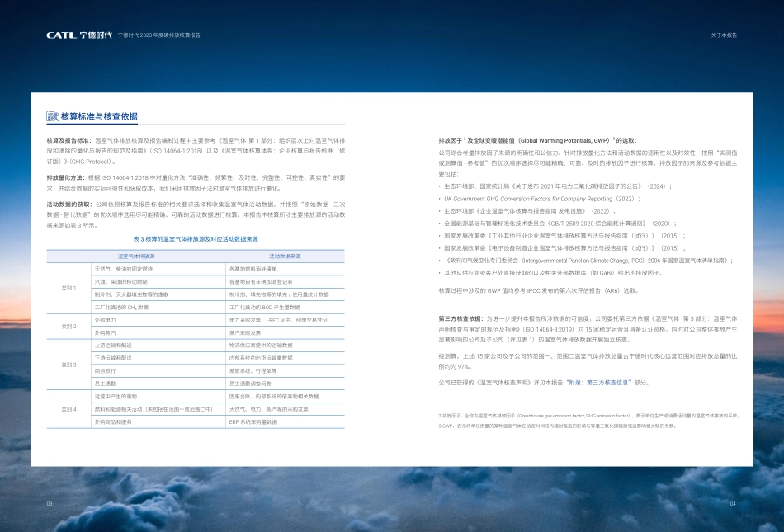Click footnote 2 defining 排放因子
The height and width of the screenshot is (532, 784).
click(588, 416)
